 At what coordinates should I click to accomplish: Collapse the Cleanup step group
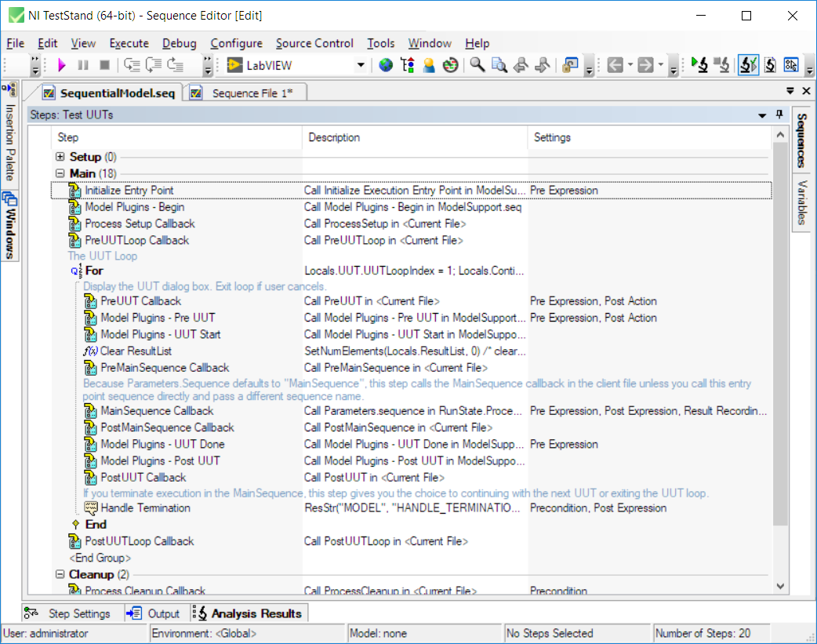pos(60,574)
